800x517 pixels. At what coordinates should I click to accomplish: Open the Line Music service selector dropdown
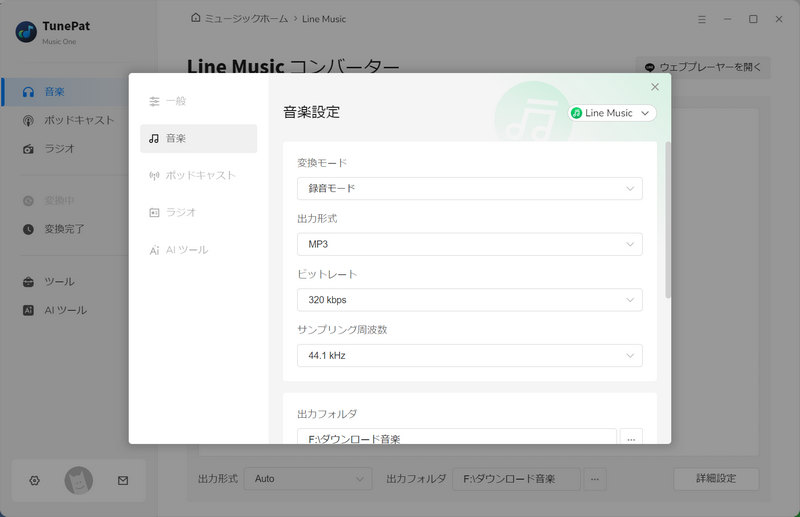point(612,113)
